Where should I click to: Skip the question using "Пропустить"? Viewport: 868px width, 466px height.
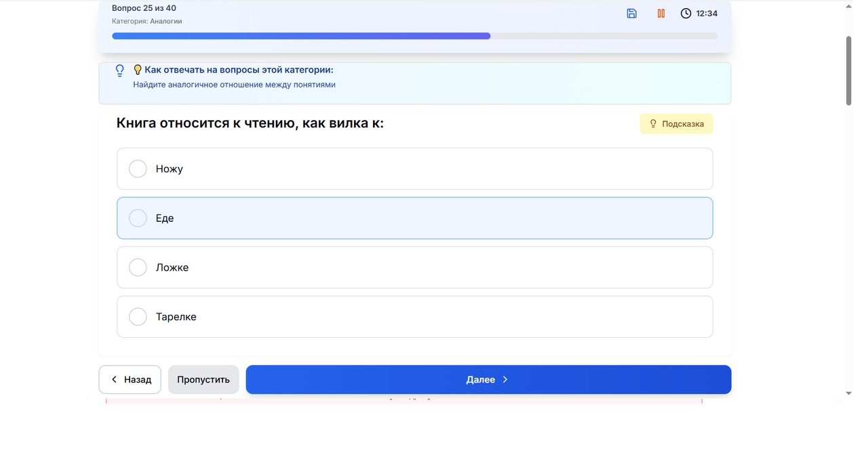[x=203, y=380]
